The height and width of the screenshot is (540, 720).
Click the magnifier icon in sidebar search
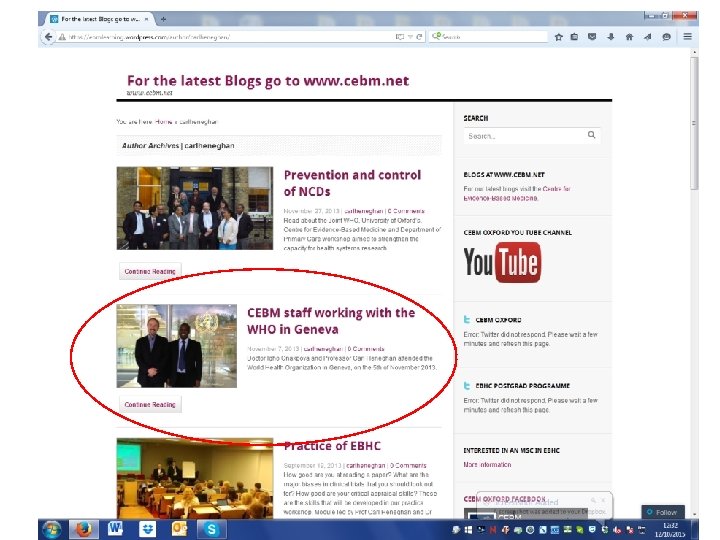click(x=591, y=135)
